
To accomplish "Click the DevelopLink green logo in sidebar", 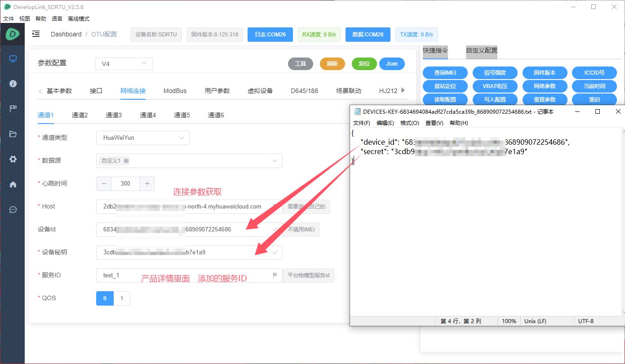I will pyautogui.click(x=13, y=34).
